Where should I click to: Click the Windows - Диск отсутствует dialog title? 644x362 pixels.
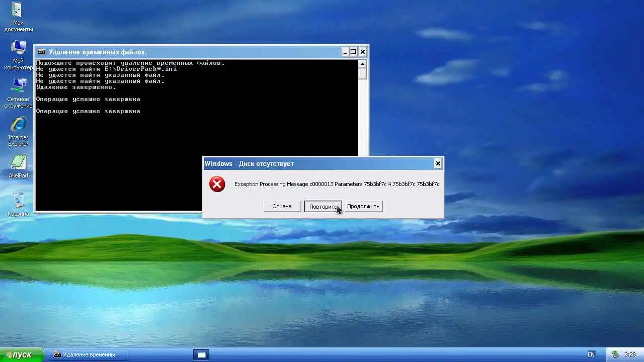point(249,163)
